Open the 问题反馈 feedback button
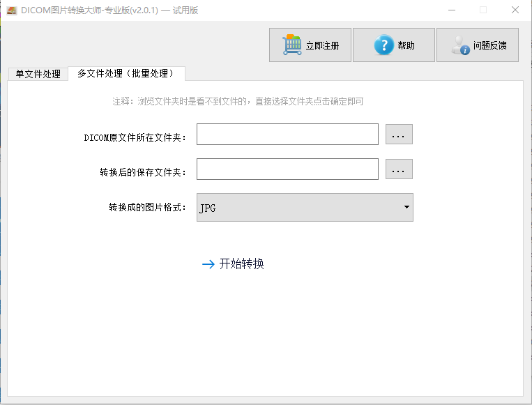The image size is (532, 405). click(478, 45)
